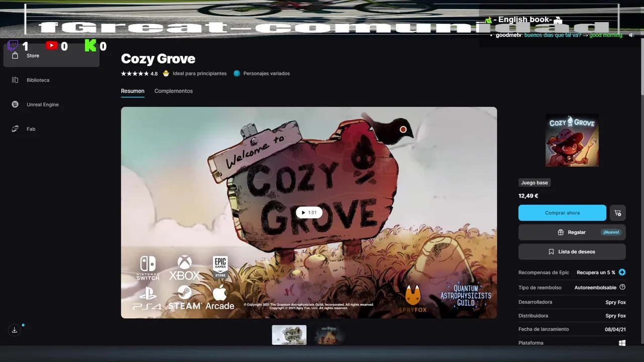Click the Windows platform icon
Image resolution: width=644 pixels, height=362 pixels.
point(622,343)
